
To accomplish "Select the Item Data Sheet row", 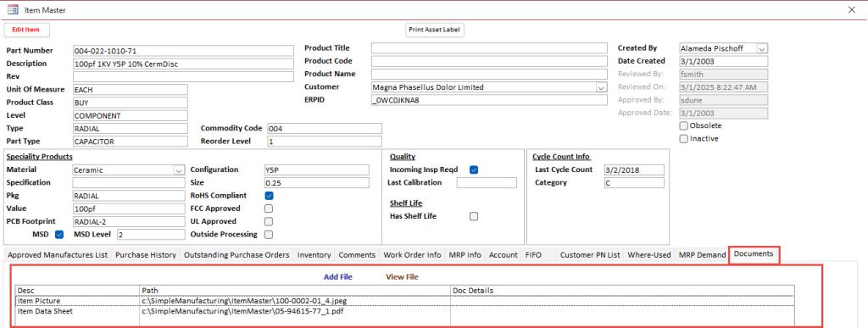I will pos(404,311).
